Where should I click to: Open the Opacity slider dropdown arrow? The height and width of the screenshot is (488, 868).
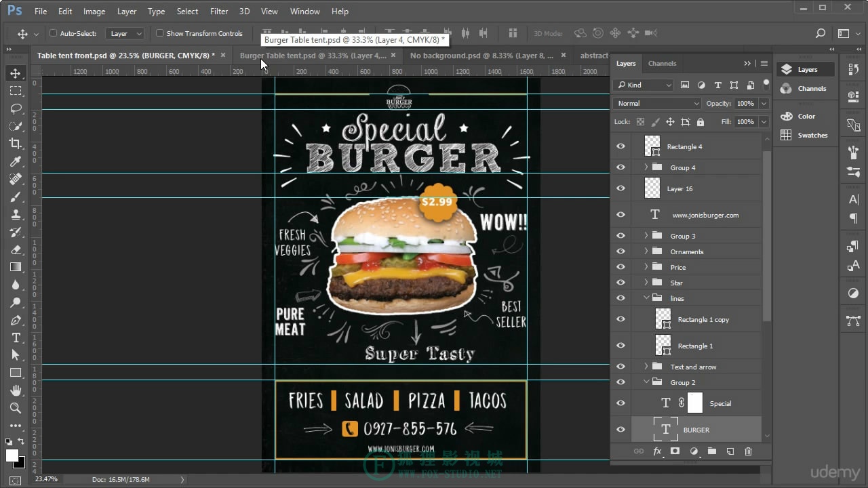point(764,103)
